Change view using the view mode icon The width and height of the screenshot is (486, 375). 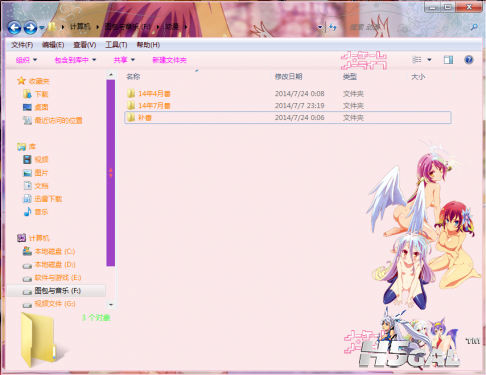417,60
